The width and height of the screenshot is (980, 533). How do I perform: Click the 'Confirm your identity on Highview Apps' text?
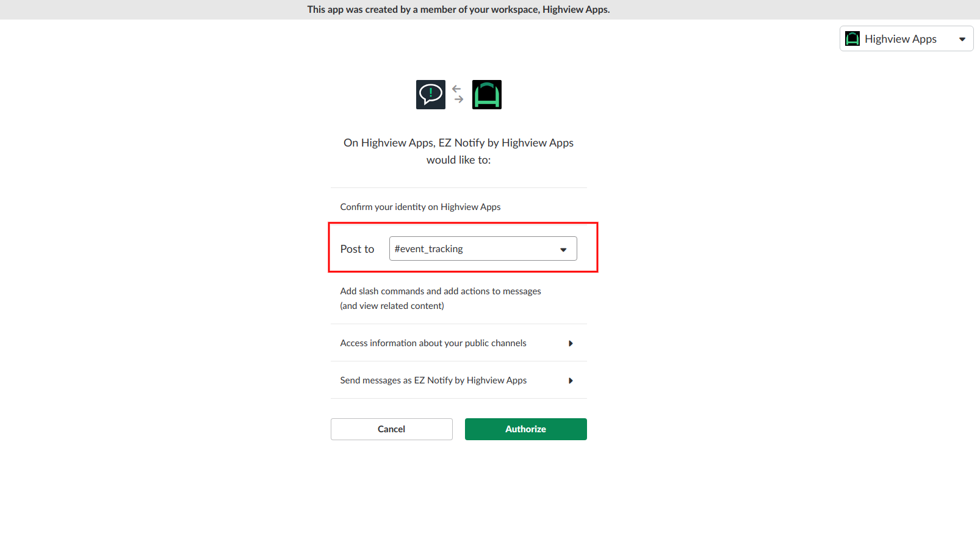coord(420,207)
